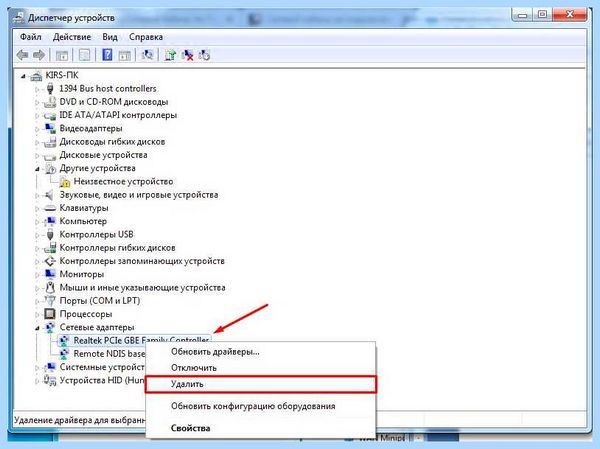
Task: Click the Клавиатуры keyboard icon
Action: tap(50, 208)
